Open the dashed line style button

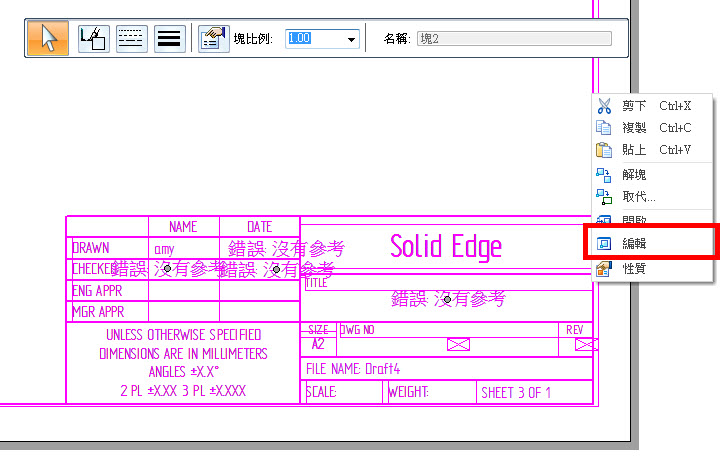click(131, 38)
